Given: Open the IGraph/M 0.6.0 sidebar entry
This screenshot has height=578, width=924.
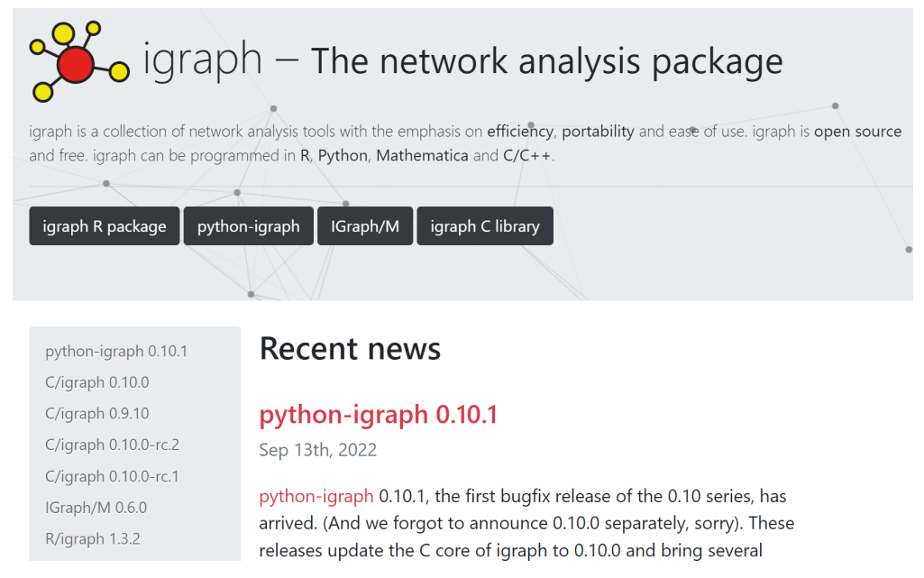Looking at the screenshot, I should click(96, 507).
